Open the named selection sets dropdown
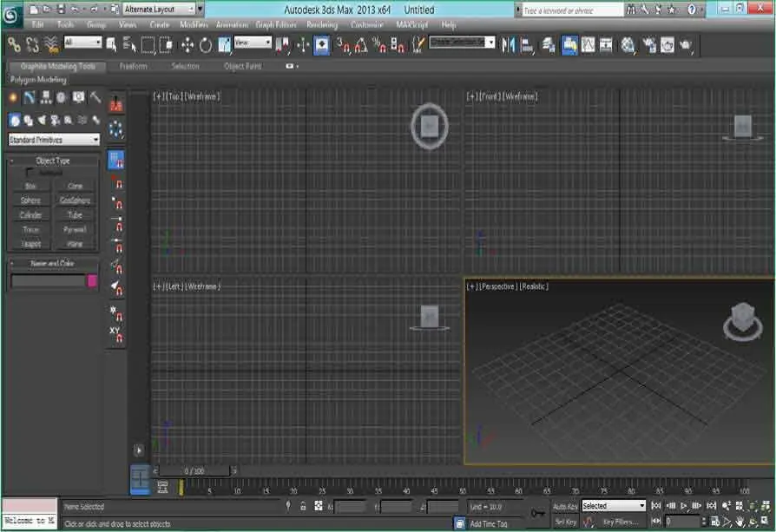Screen dimensions: 776x532 [462, 43]
